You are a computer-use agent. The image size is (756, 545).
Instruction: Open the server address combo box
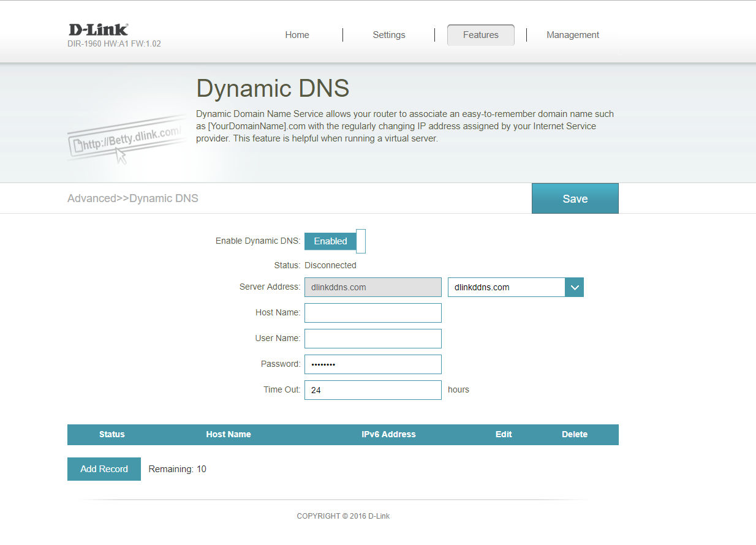[x=516, y=287]
